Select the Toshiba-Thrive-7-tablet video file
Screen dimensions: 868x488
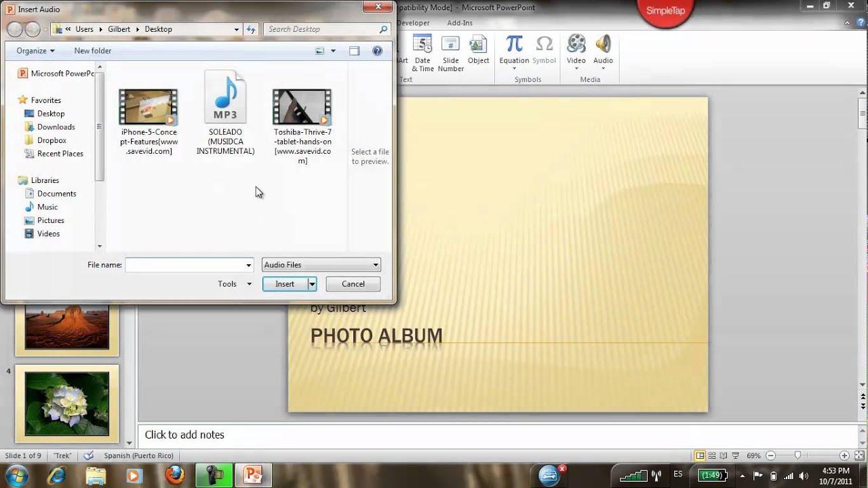tap(302, 127)
